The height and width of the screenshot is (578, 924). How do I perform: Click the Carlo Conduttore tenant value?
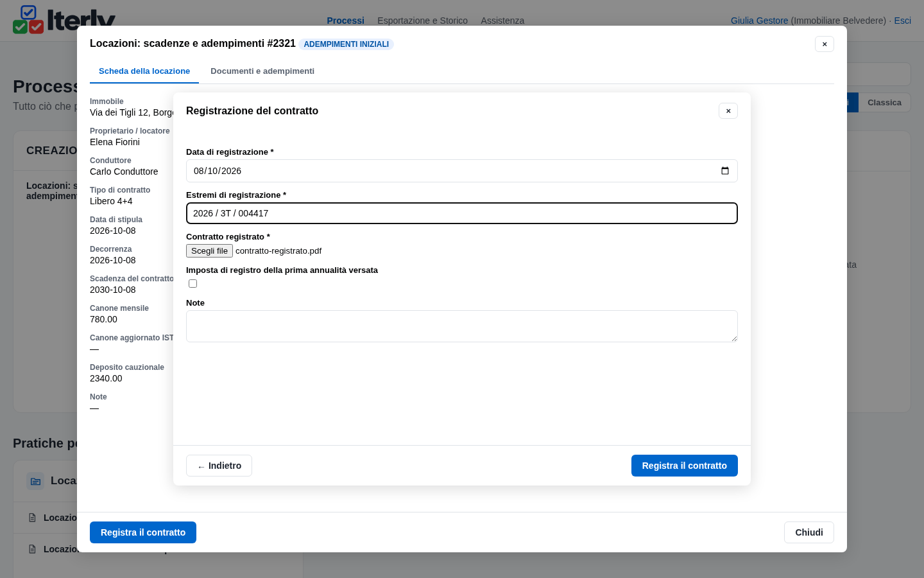[124, 171]
